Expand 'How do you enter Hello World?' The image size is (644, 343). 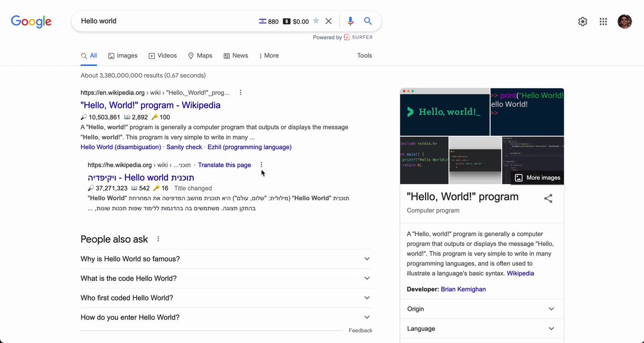point(226,317)
